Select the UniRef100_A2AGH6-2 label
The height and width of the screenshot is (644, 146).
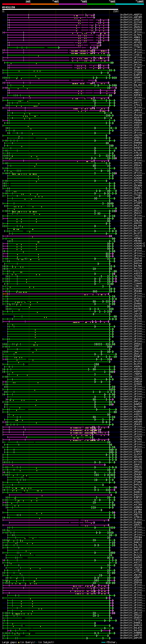[x=132, y=244]
